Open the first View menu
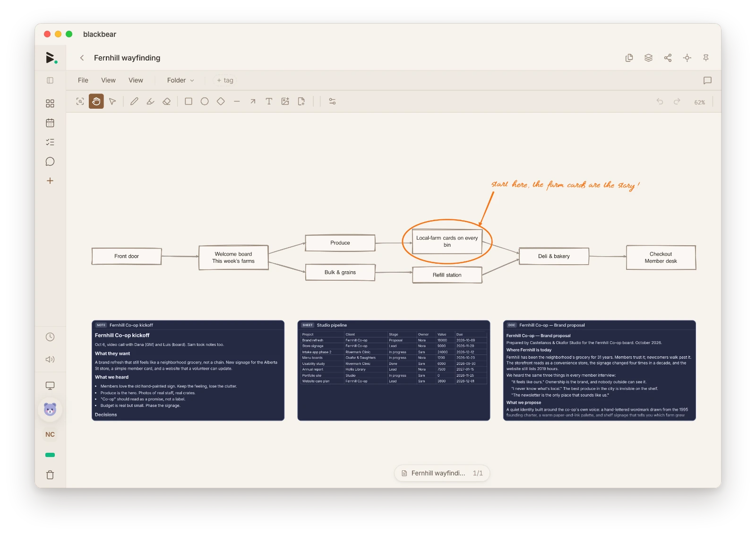The image size is (756, 535). pyautogui.click(x=108, y=80)
